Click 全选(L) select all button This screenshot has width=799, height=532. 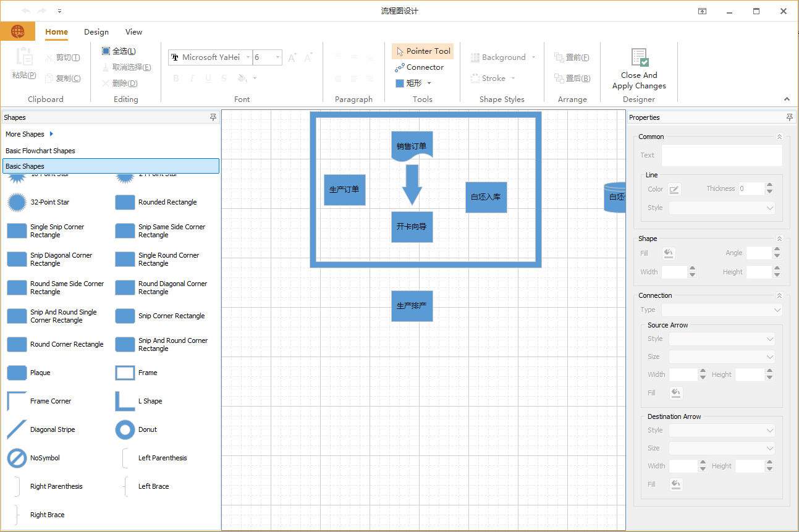click(119, 51)
